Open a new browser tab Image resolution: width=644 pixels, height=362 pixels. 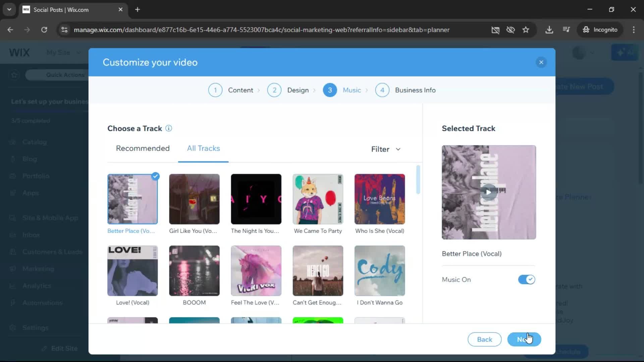pyautogui.click(x=138, y=10)
